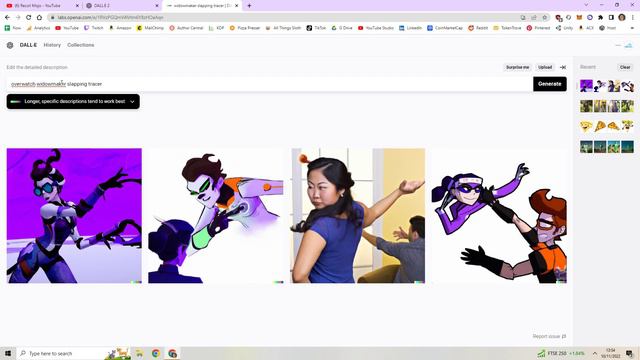Open the fourth result with orange-haired character

click(x=499, y=216)
